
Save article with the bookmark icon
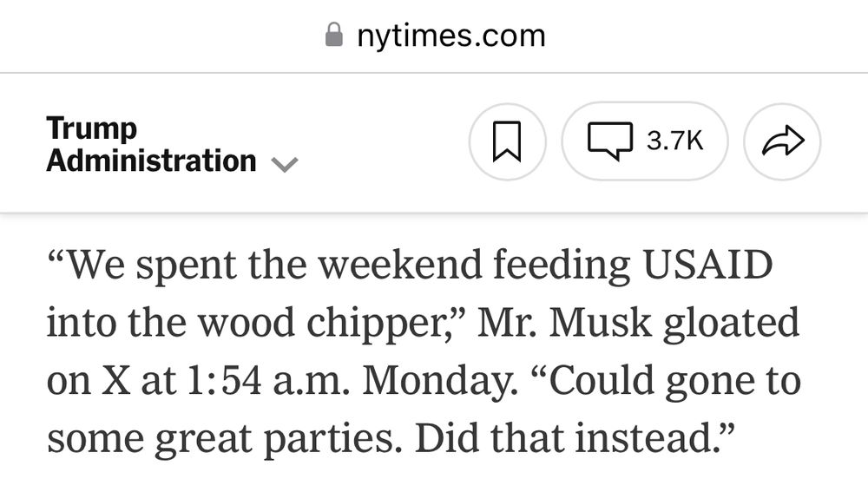pyautogui.click(x=507, y=141)
